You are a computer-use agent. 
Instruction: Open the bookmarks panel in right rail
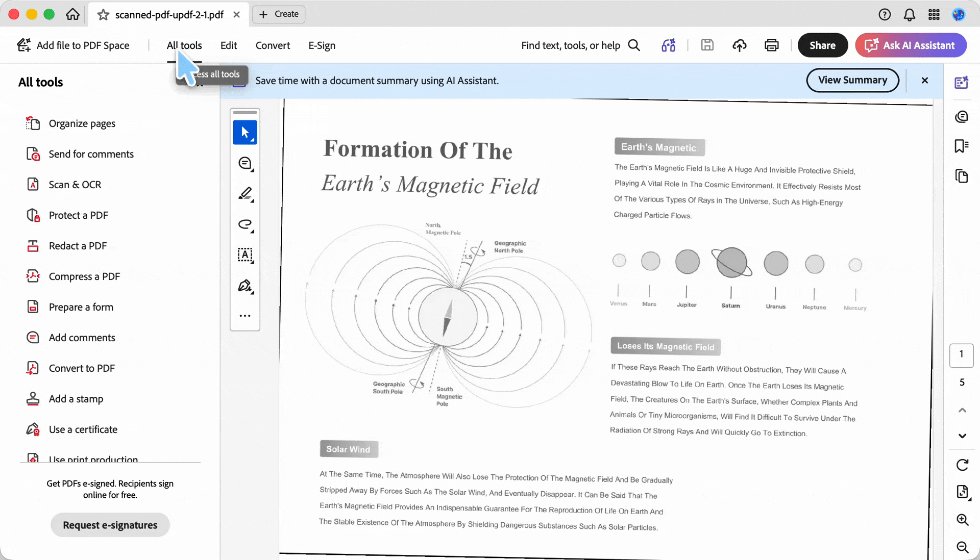(962, 146)
